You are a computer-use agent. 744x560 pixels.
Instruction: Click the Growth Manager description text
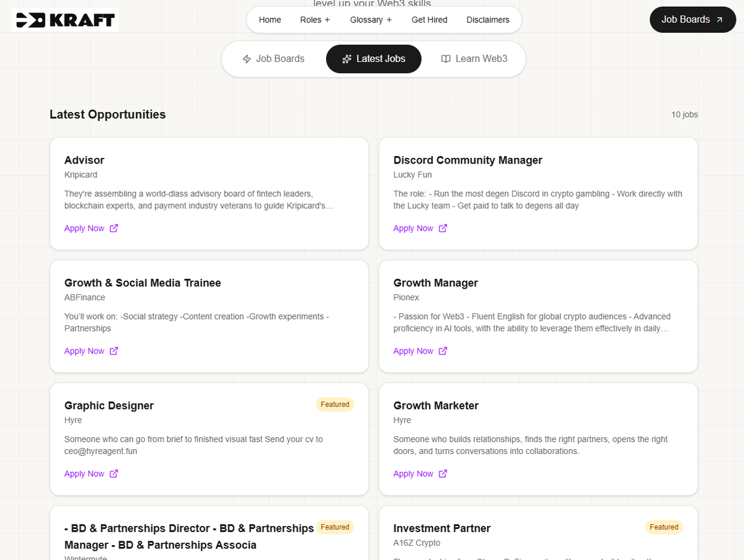[532, 322]
